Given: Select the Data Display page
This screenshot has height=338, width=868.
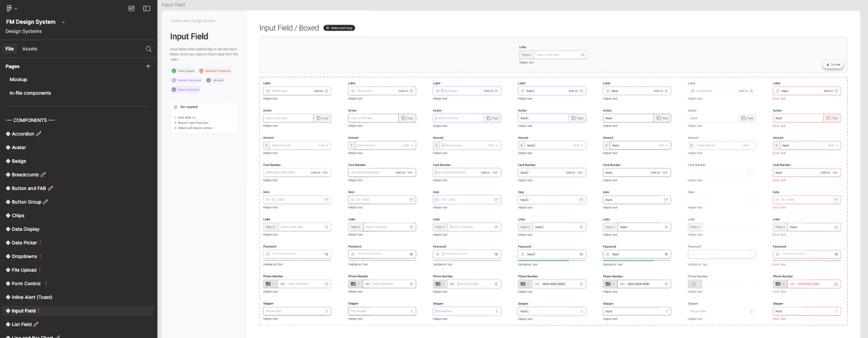Looking at the screenshot, I should coord(78,229).
